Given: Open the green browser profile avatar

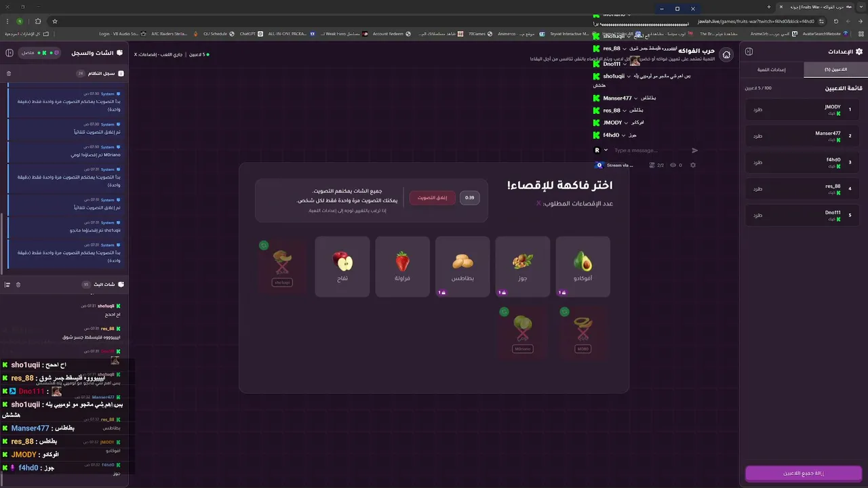Looking at the screenshot, I should click(20, 21).
